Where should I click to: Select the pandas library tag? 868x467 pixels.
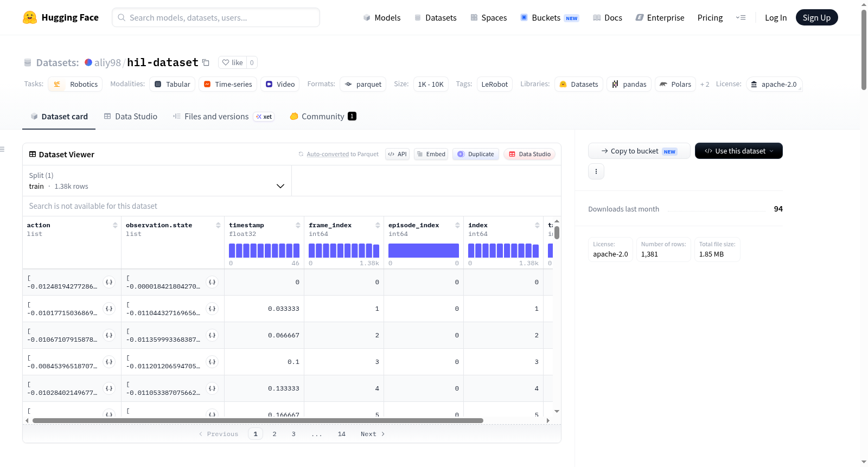click(629, 84)
